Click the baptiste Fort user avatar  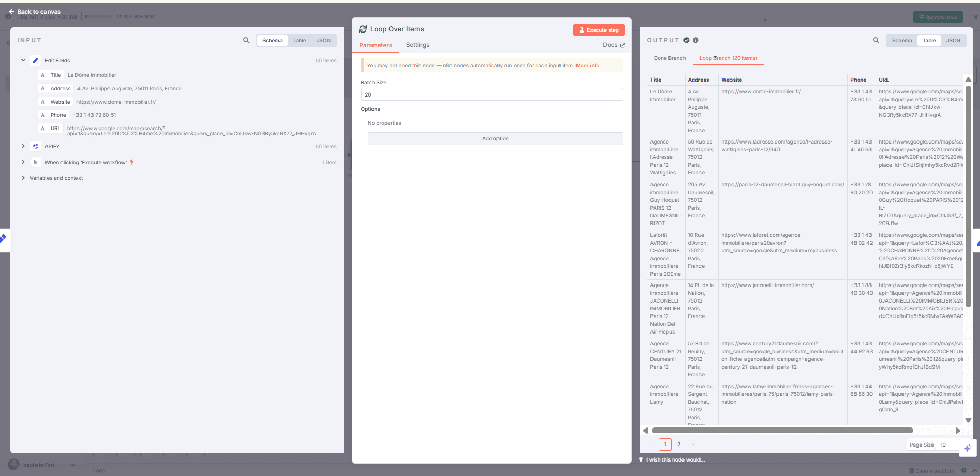click(x=14, y=465)
